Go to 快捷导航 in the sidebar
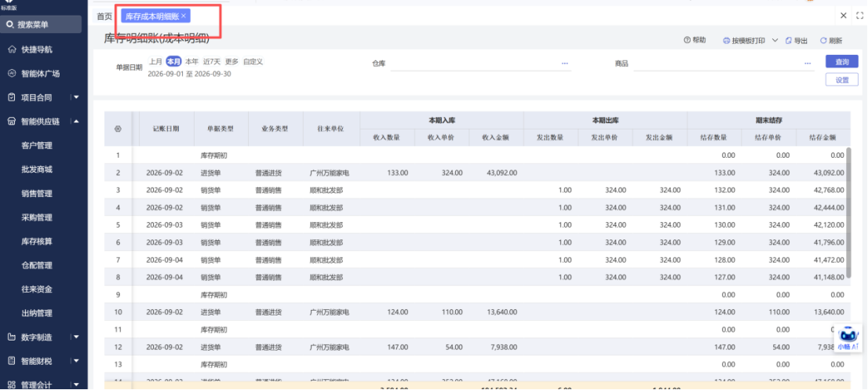Image resolution: width=868 pixels, height=390 pixels. 37,49
